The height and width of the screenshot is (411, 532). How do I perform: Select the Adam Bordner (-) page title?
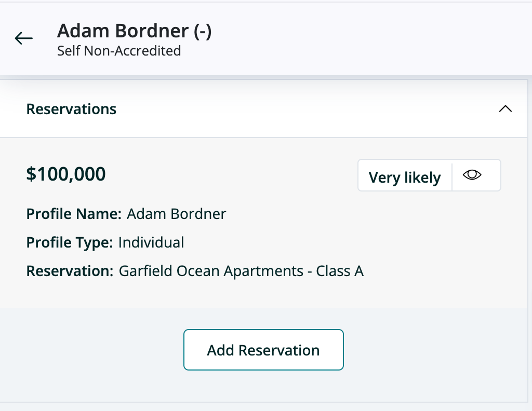(x=134, y=31)
